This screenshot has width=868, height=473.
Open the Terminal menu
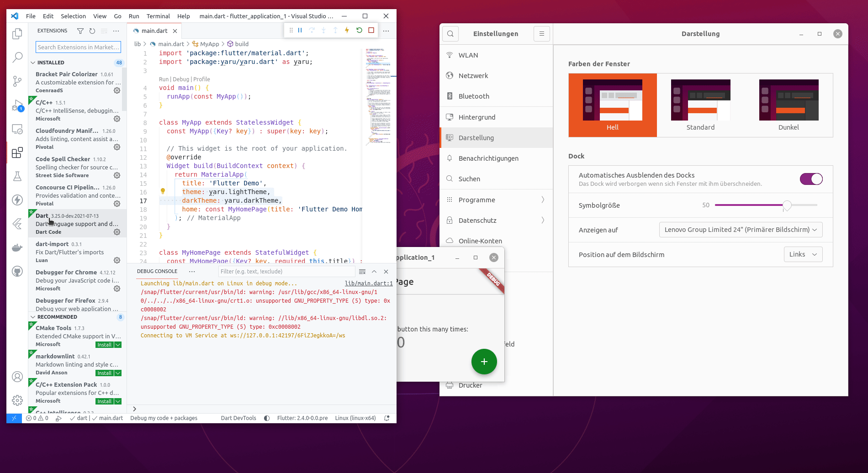tap(158, 16)
